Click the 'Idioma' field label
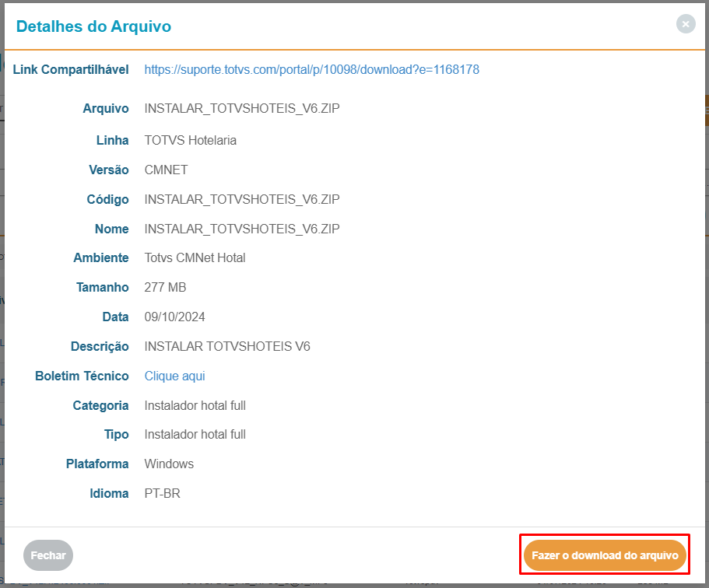The image size is (709, 588). click(x=109, y=494)
